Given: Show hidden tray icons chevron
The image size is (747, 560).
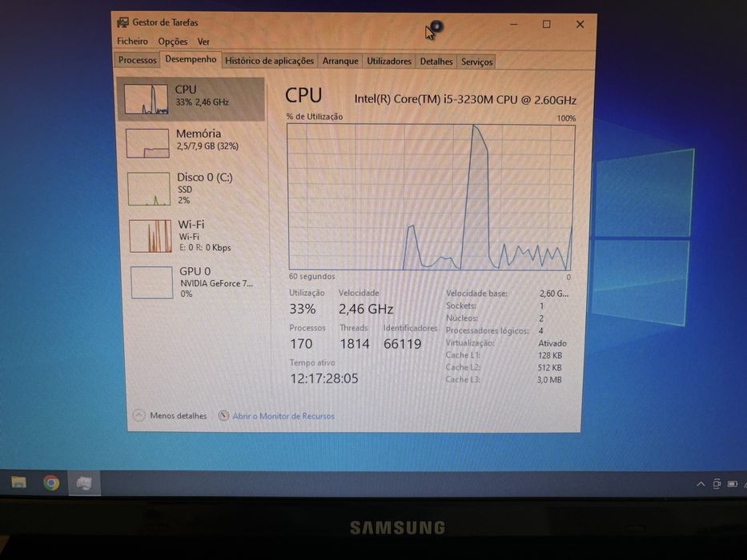Looking at the screenshot, I should pos(701,484).
